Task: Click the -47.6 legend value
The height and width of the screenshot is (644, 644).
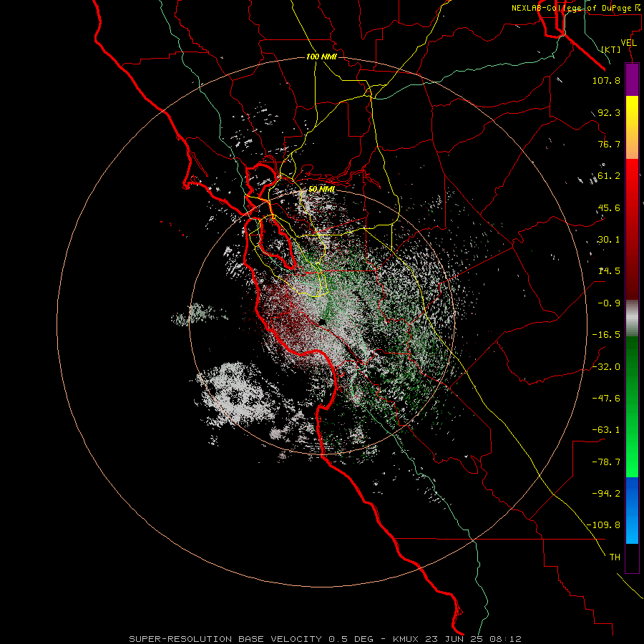Action: 606,399
